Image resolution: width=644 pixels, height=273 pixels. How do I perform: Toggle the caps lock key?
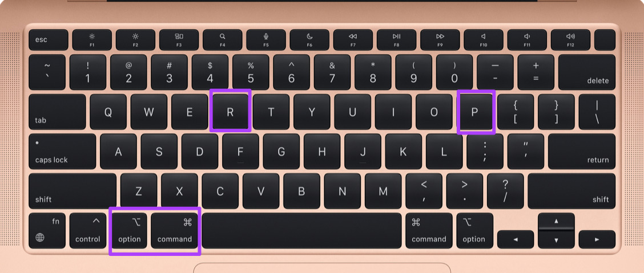(62, 151)
